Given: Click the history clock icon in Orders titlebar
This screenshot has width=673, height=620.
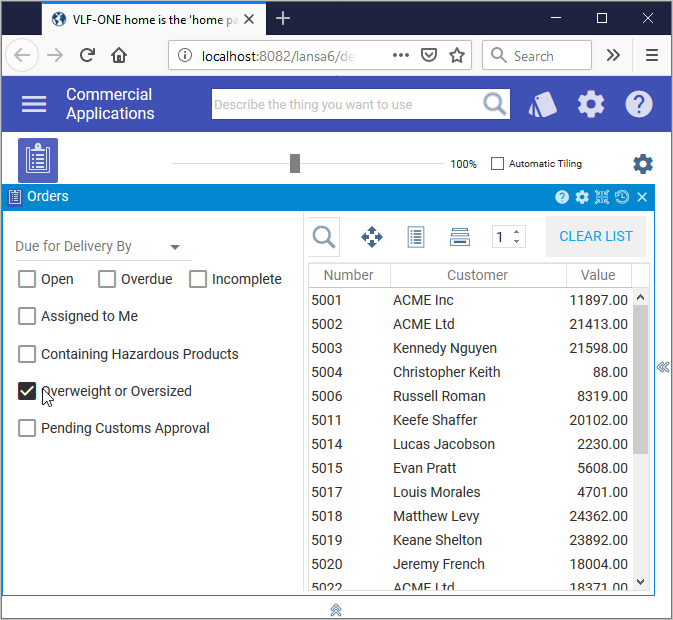Looking at the screenshot, I should (x=622, y=197).
